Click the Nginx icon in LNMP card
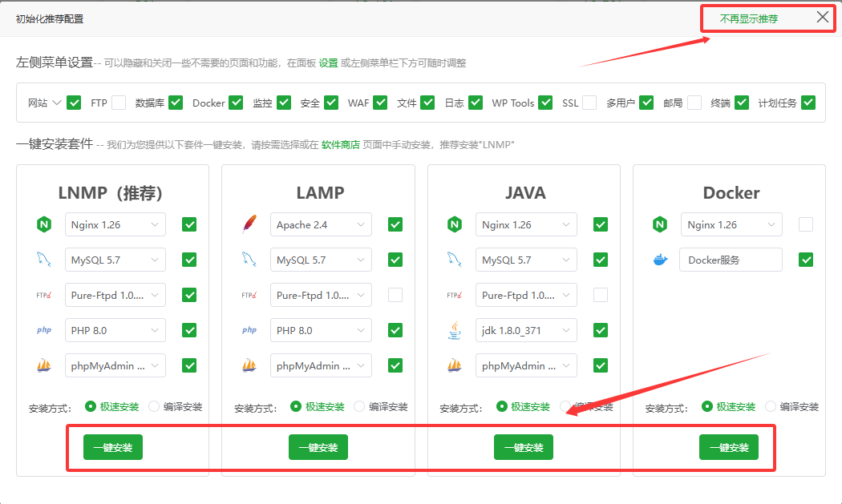 [44, 224]
